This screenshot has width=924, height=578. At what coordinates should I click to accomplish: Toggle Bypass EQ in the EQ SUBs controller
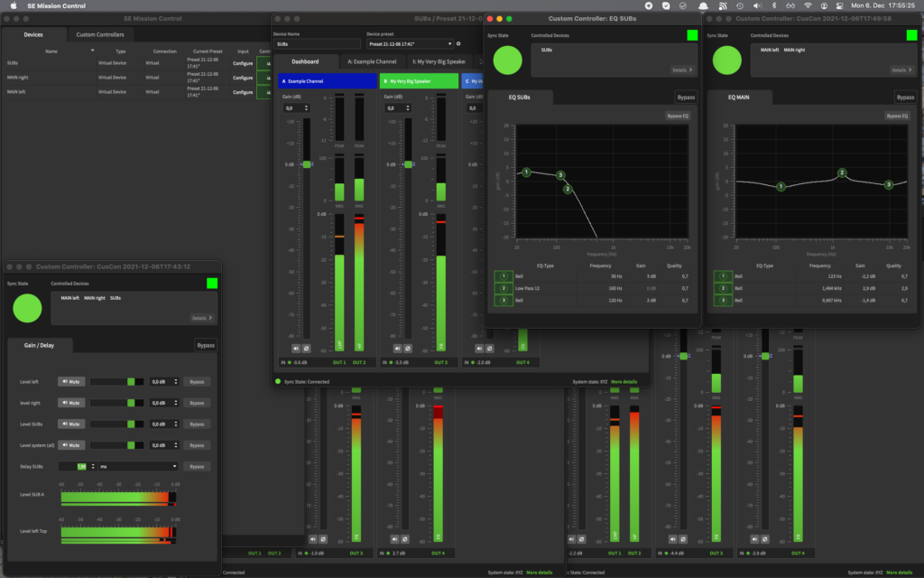tap(678, 116)
